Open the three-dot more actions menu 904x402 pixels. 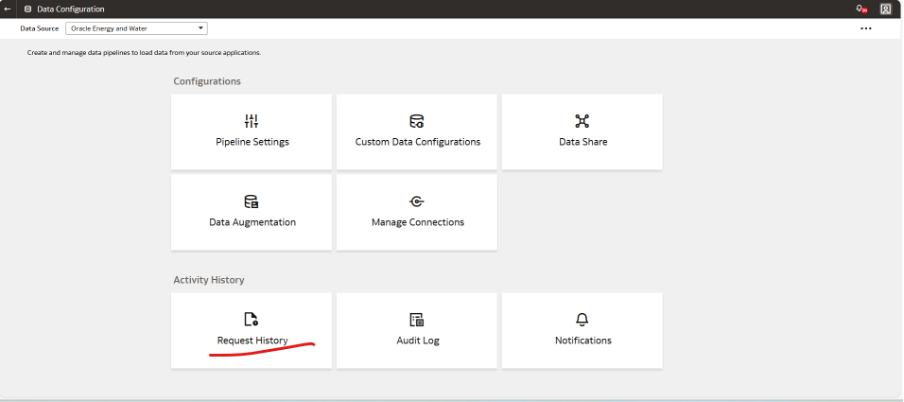pos(866,28)
